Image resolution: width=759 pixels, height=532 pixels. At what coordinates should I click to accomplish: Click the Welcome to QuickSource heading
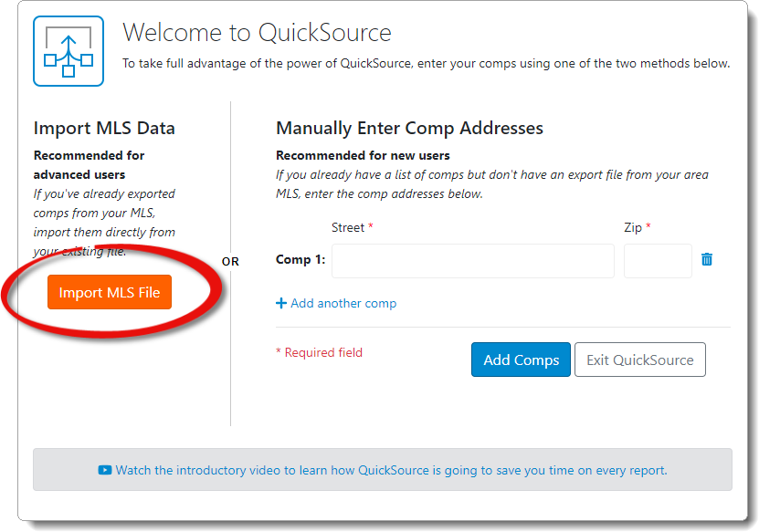pyautogui.click(x=257, y=34)
